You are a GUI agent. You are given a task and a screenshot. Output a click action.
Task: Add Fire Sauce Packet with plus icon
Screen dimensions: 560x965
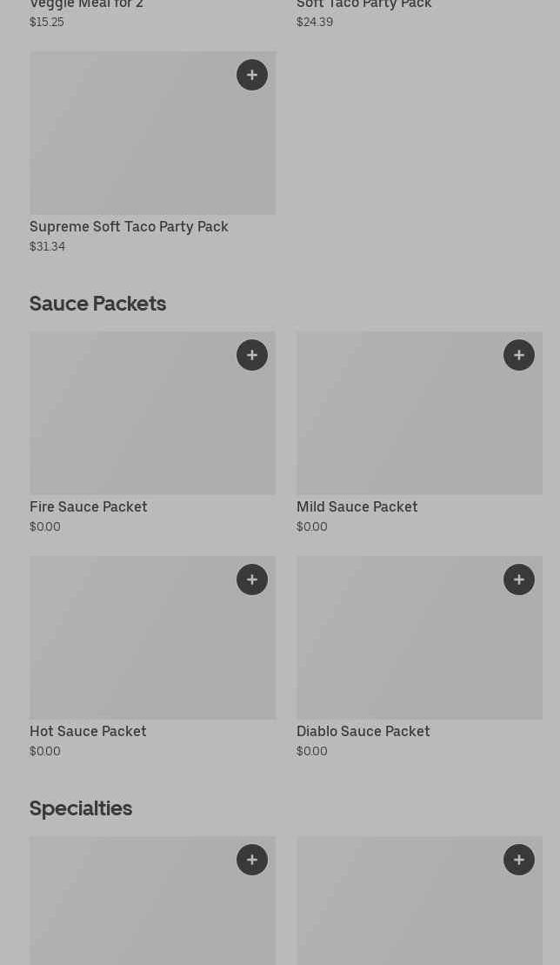[x=252, y=355]
